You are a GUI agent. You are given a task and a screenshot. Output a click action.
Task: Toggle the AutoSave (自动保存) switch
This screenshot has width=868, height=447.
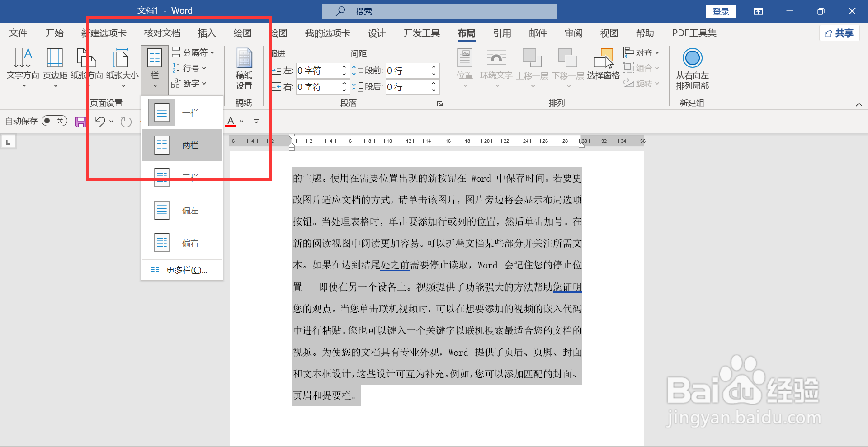coord(54,121)
